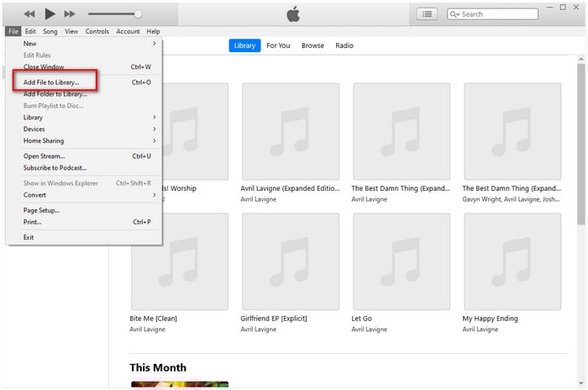Viewport: 588px width, 390px height.
Task: Choose Page Setup...
Action: (x=84, y=210)
